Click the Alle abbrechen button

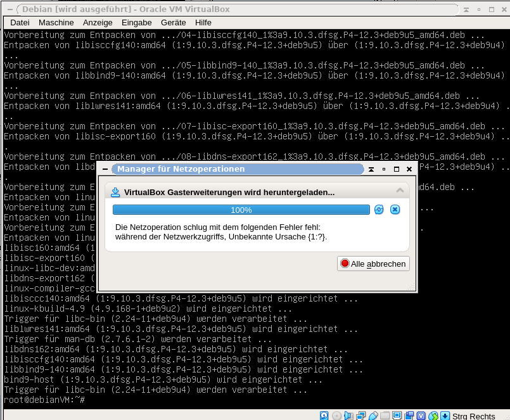pos(373,264)
